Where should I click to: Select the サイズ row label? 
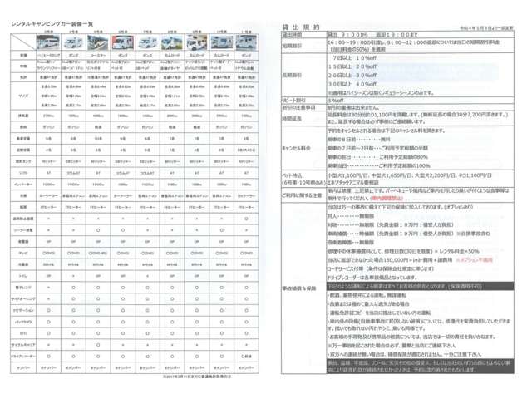pos(23,96)
